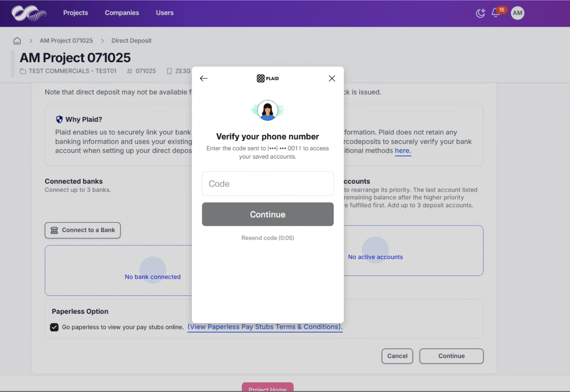Click 'Paperless Option' heading
570x392 pixels.
80,312
